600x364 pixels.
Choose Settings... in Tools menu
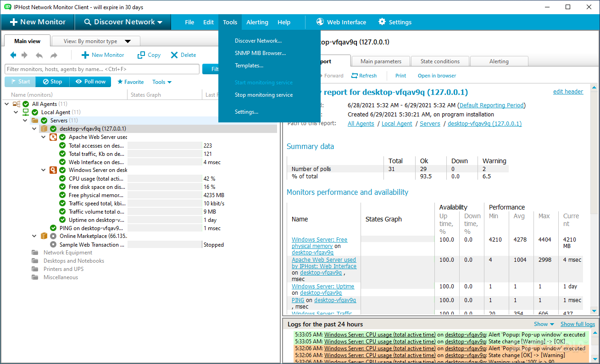point(246,112)
